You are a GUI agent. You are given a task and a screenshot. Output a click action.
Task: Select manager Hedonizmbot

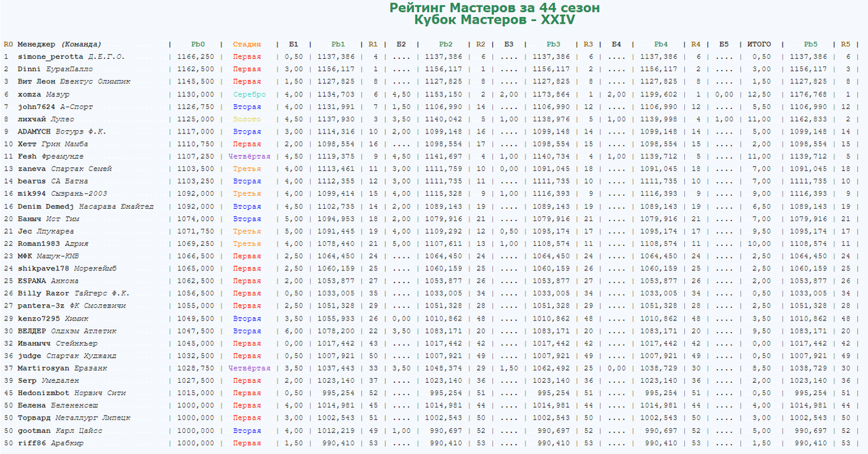[44, 393]
